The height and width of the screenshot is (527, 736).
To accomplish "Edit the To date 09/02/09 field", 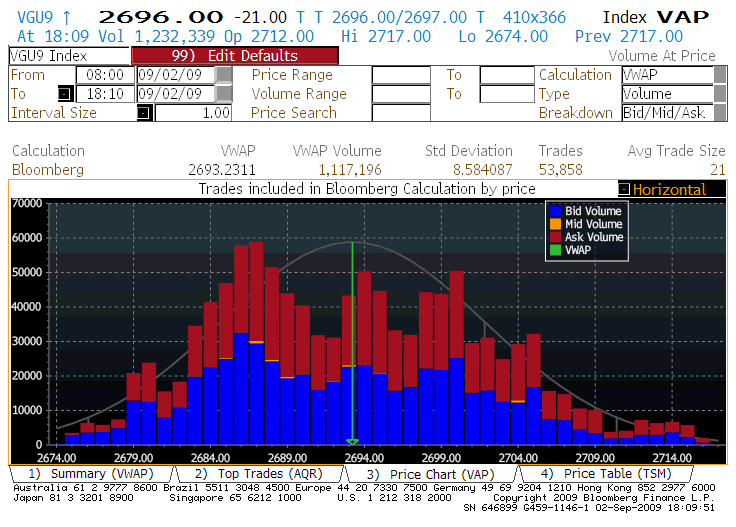I will click(x=176, y=94).
